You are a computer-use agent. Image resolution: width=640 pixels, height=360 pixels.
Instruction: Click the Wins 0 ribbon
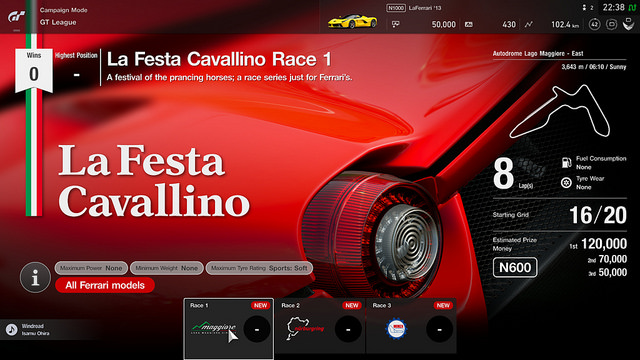pyautogui.click(x=34, y=70)
